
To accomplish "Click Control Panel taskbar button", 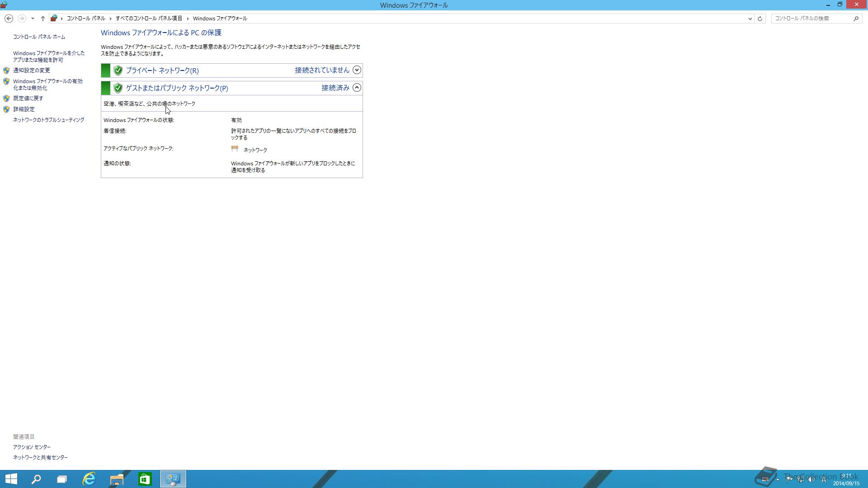I will pos(173,479).
